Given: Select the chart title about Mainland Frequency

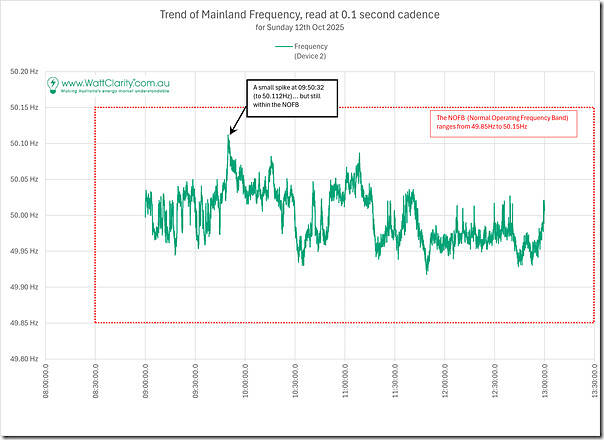Looking at the screenshot, I should pos(301,14).
